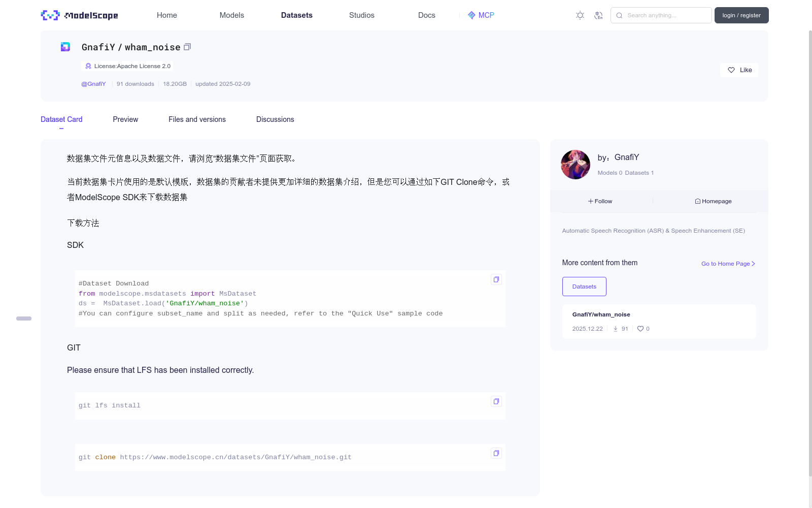This screenshot has width=812, height=508.
Task: Switch to the Preview tab
Action: (x=125, y=119)
